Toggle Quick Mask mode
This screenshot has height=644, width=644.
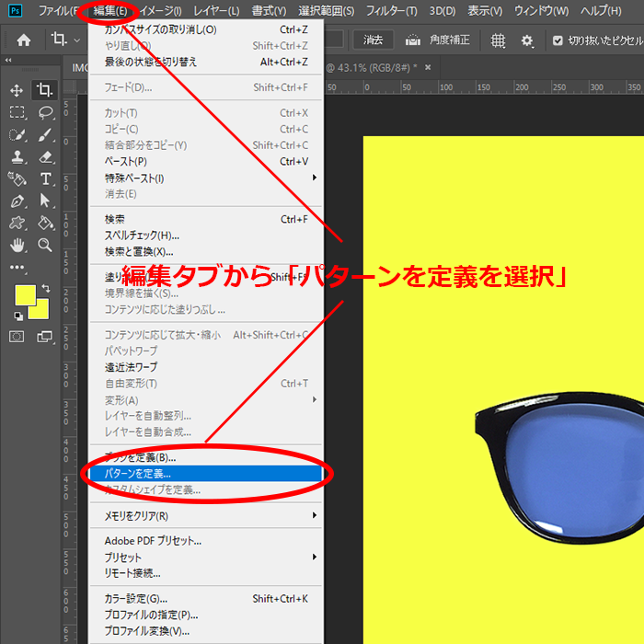(17, 337)
